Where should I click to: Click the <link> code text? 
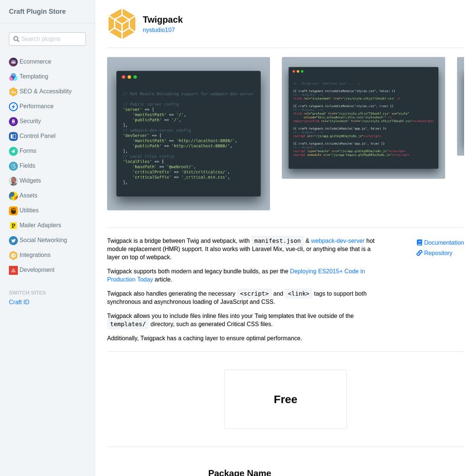point(298,294)
